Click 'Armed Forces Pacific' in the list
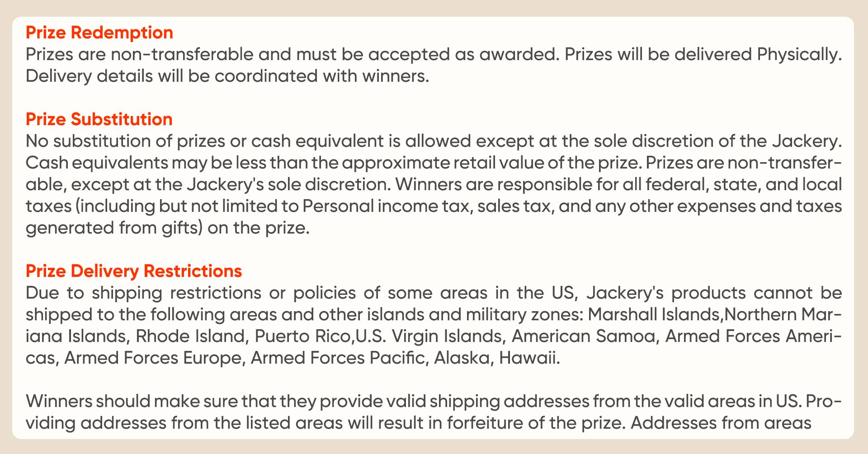The height and width of the screenshot is (454, 868). pos(339,358)
